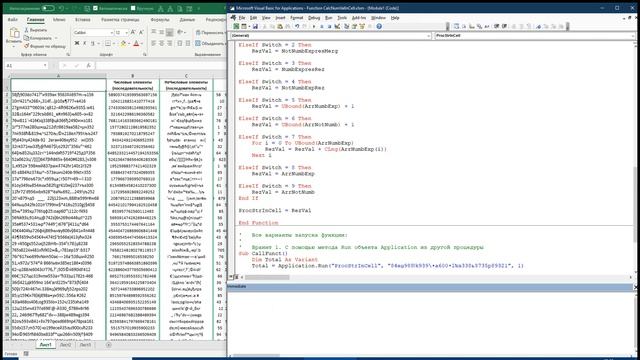This screenshot has width=640, height=360.
Task: Open the Insert menu in VBA editor
Action: click(x=280, y=18)
